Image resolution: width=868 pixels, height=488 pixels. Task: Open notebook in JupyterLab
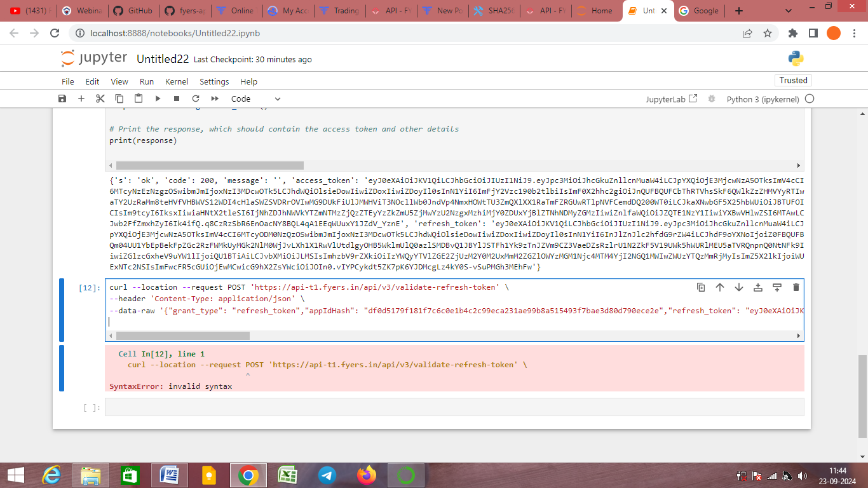[672, 99]
